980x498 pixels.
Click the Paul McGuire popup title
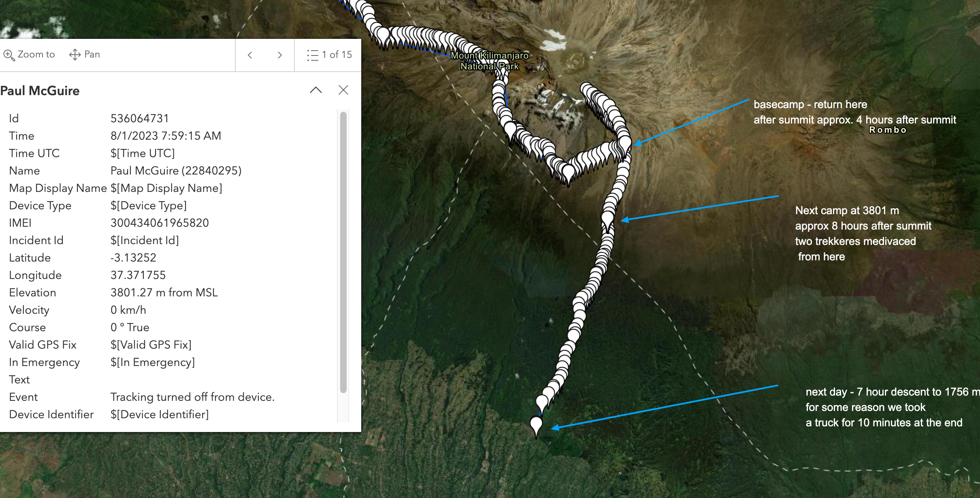pos(40,91)
